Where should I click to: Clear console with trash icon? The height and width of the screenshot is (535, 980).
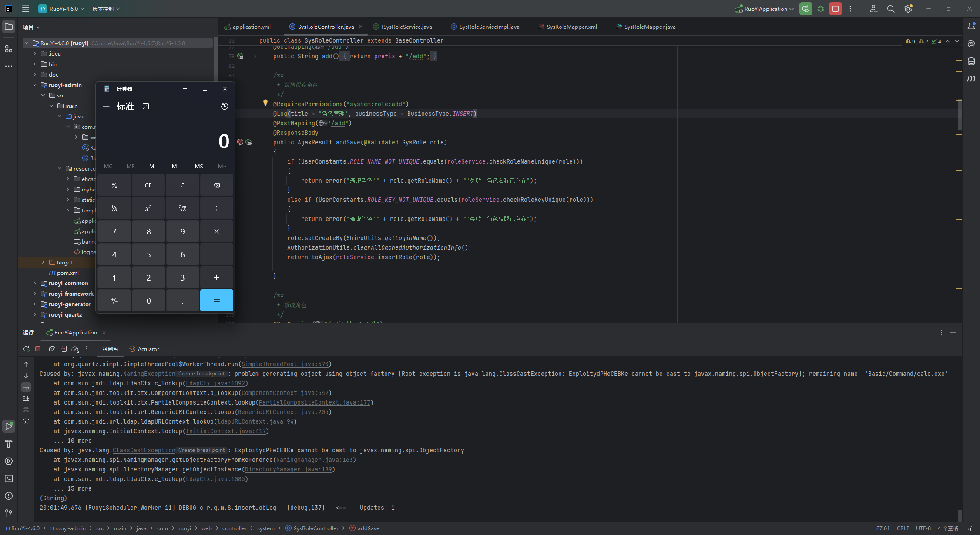[x=26, y=421]
